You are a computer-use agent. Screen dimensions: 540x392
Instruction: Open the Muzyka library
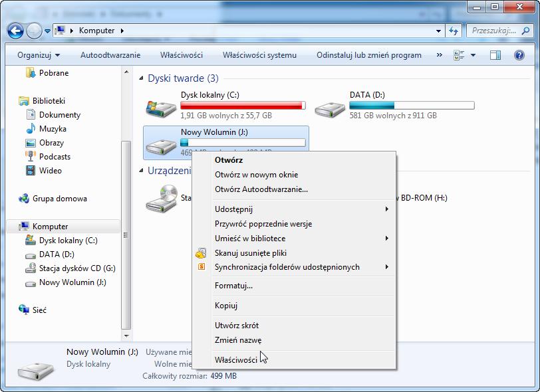click(53, 129)
